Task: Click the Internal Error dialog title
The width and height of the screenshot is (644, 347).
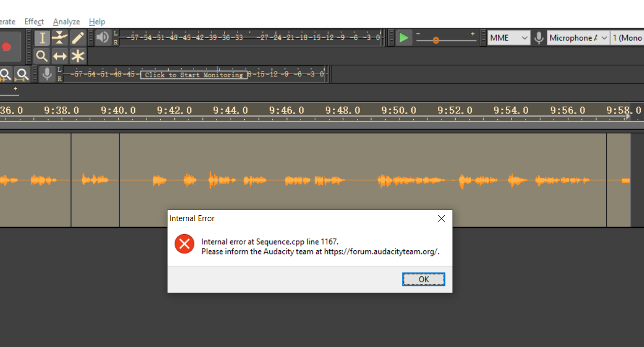Action: [192, 218]
